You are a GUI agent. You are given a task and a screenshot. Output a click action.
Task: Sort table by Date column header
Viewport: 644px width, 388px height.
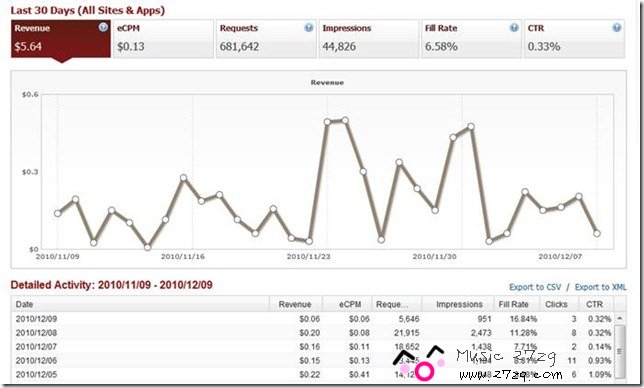(140, 304)
